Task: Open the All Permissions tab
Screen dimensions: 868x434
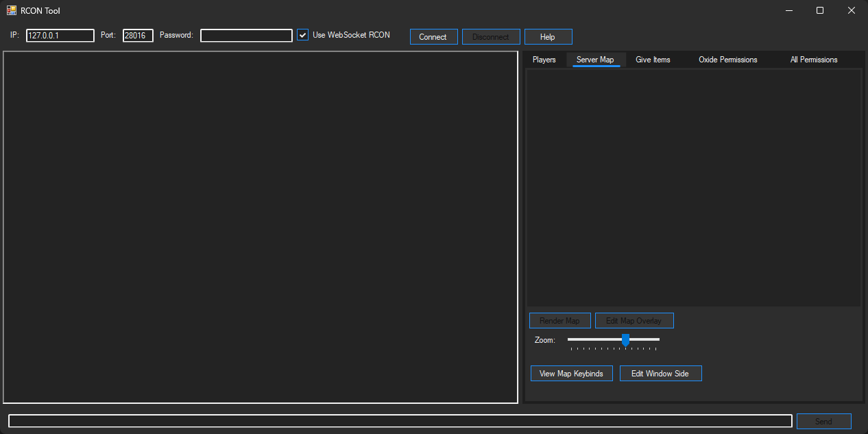Action: point(813,60)
